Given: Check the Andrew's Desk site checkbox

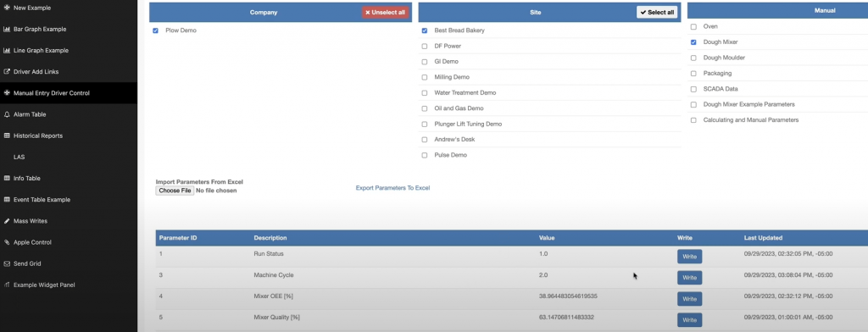Looking at the screenshot, I should tap(425, 140).
